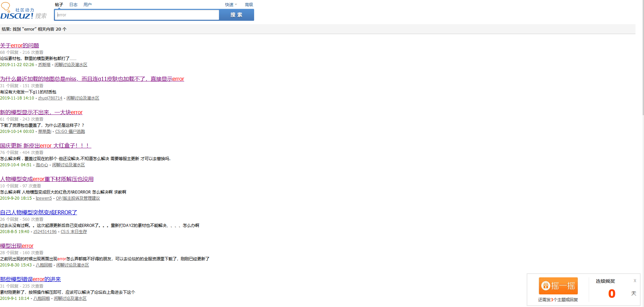Open the 高级 advanced search link
Viewport: 644px width, 307px height.
249,5
